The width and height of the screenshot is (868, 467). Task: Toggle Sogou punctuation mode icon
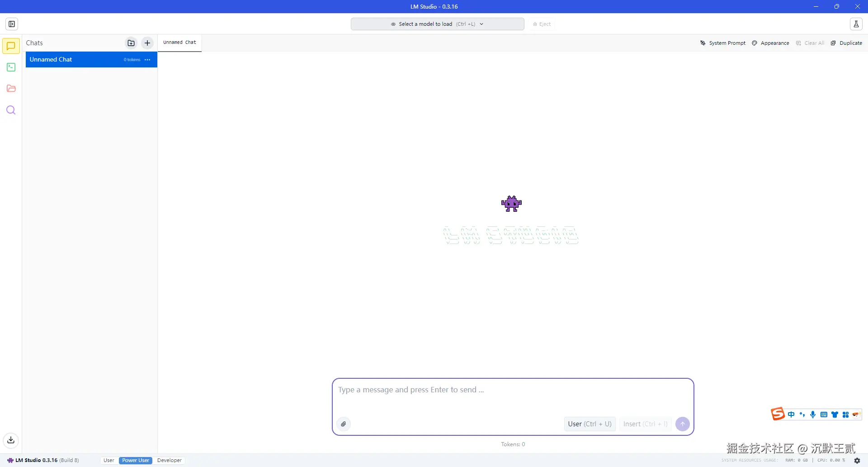click(802, 415)
